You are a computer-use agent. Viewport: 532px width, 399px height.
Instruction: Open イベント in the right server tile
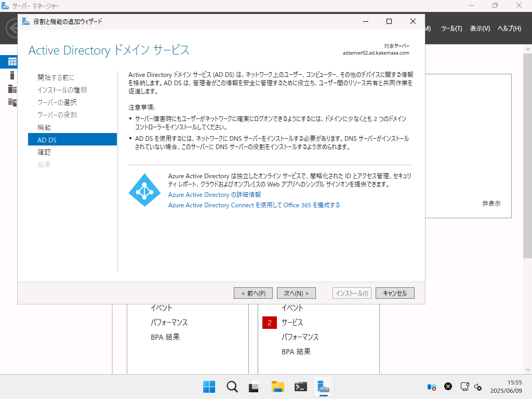click(x=292, y=308)
